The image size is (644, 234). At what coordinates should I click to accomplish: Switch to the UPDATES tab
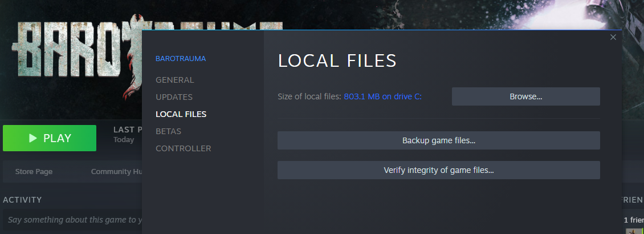pyautogui.click(x=174, y=97)
